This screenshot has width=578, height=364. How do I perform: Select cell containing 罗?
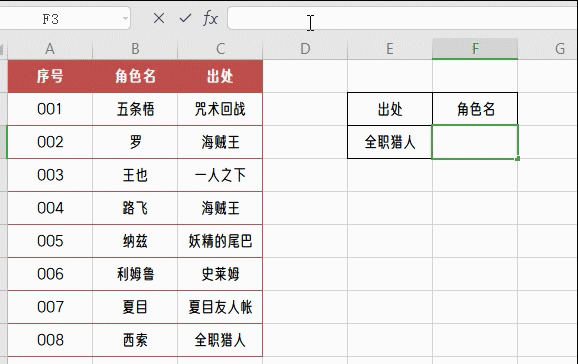pos(135,142)
